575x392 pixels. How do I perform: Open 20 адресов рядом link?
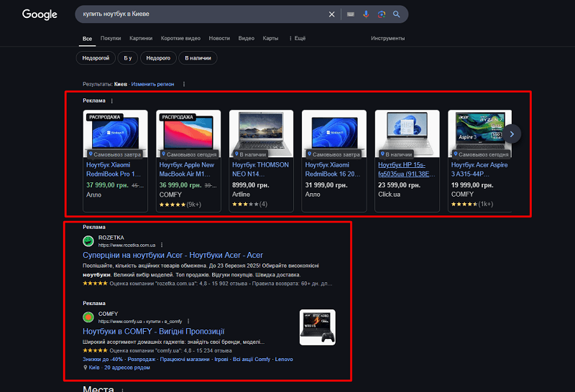coord(127,368)
